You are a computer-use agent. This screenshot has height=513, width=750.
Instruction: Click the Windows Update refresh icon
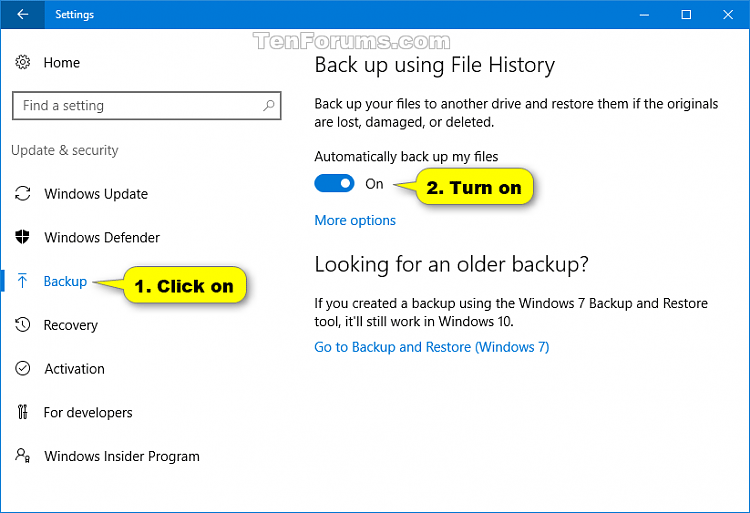22,194
